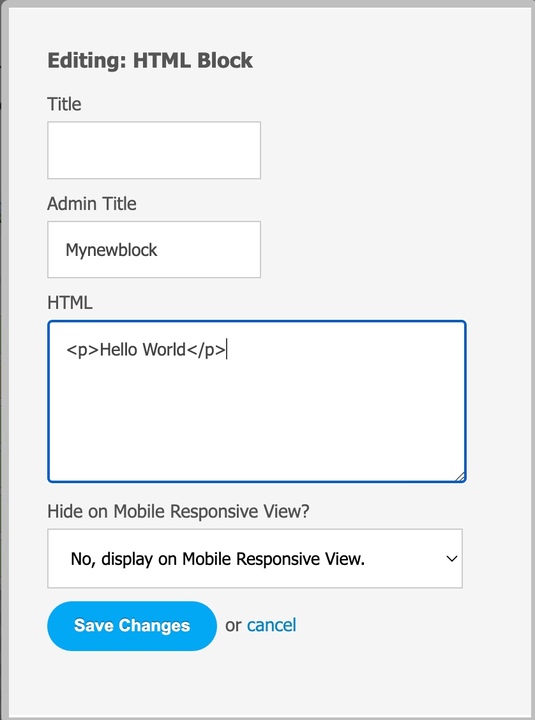Click the Admin Title label
Screen dimensions: 535x720
(92, 203)
